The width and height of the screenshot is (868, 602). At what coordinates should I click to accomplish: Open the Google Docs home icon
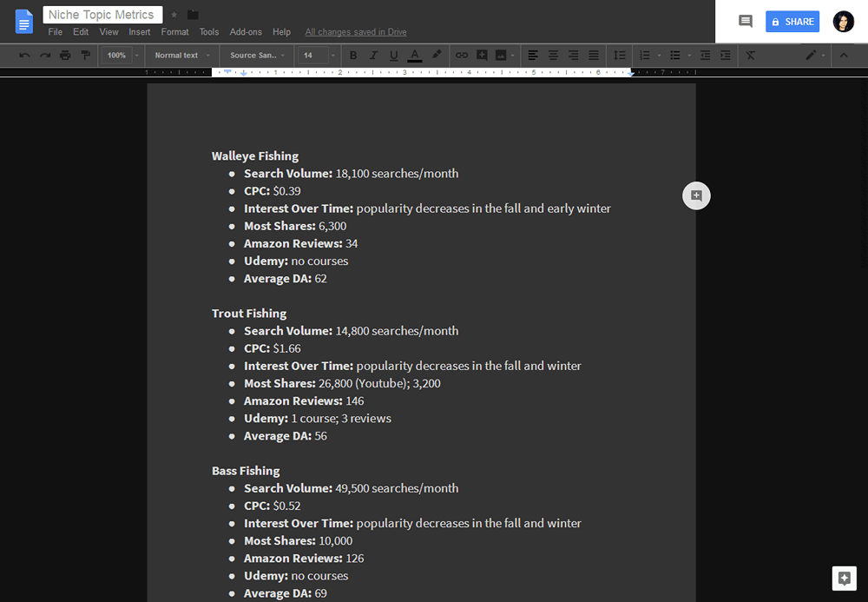pyautogui.click(x=23, y=23)
